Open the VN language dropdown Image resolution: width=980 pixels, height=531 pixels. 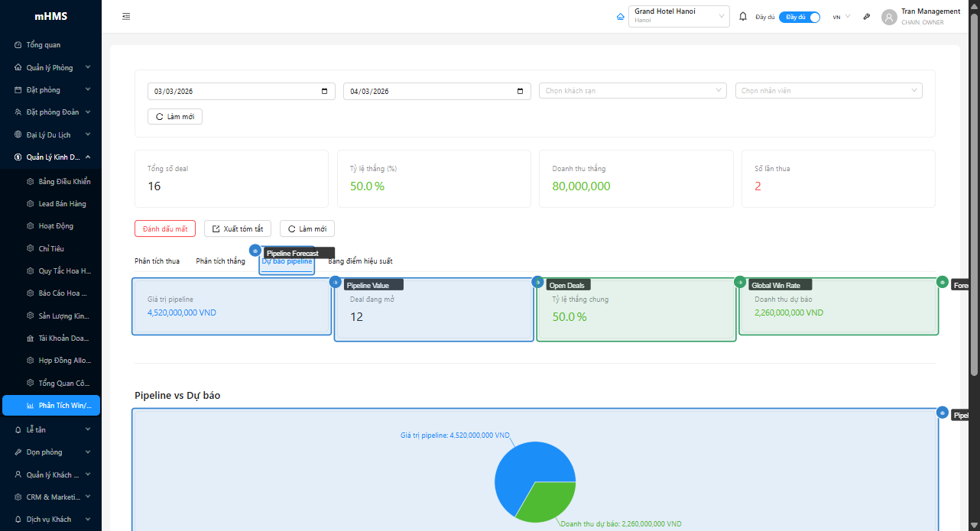coord(839,16)
